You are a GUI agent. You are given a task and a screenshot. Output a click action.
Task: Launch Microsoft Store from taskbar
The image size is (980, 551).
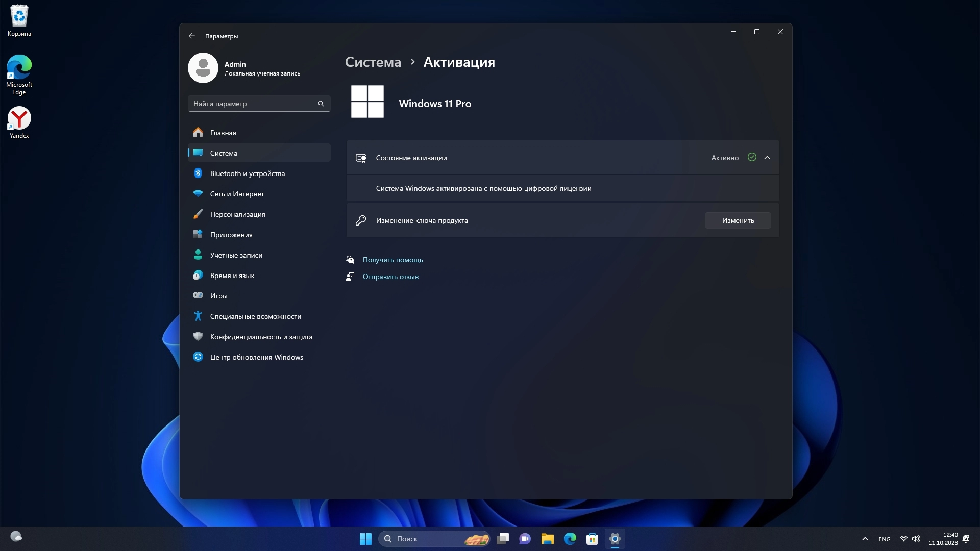pyautogui.click(x=592, y=539)
